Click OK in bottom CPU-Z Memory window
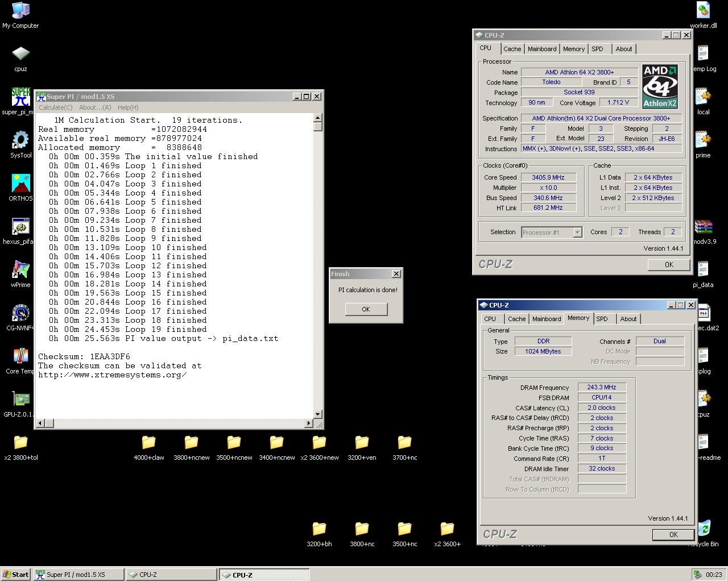 pos(673,535)
